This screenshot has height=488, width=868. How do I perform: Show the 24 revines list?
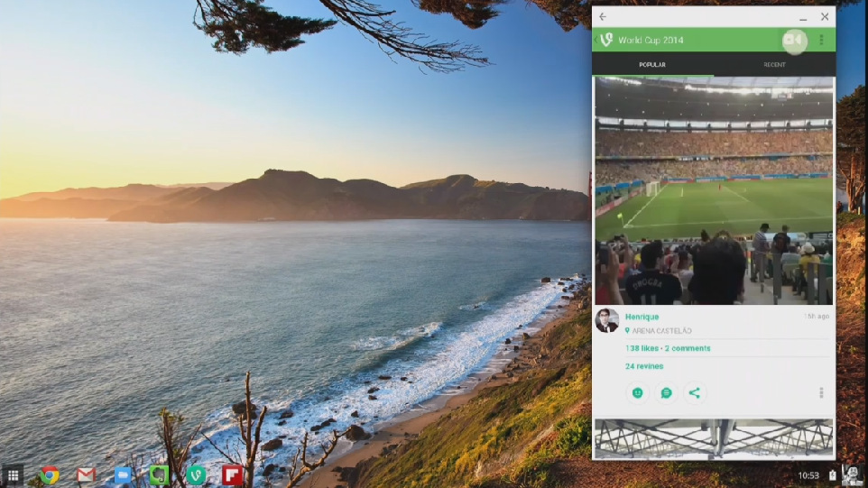tap(644, 365)
